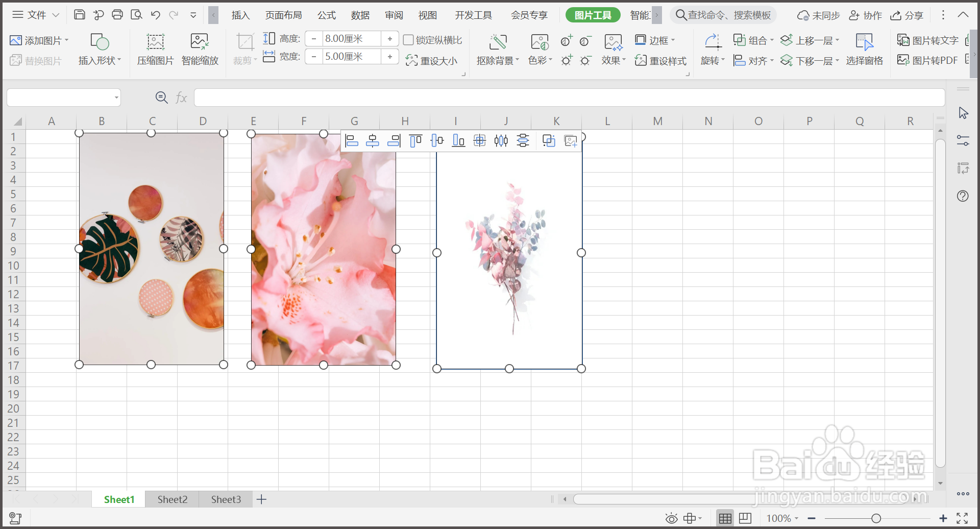Open the Data (数据) tab

pyautogui.click(x=360, y=15)
